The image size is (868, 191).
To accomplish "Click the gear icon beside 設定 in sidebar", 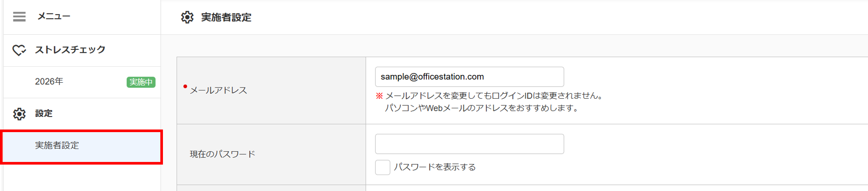I will [19, 113].
